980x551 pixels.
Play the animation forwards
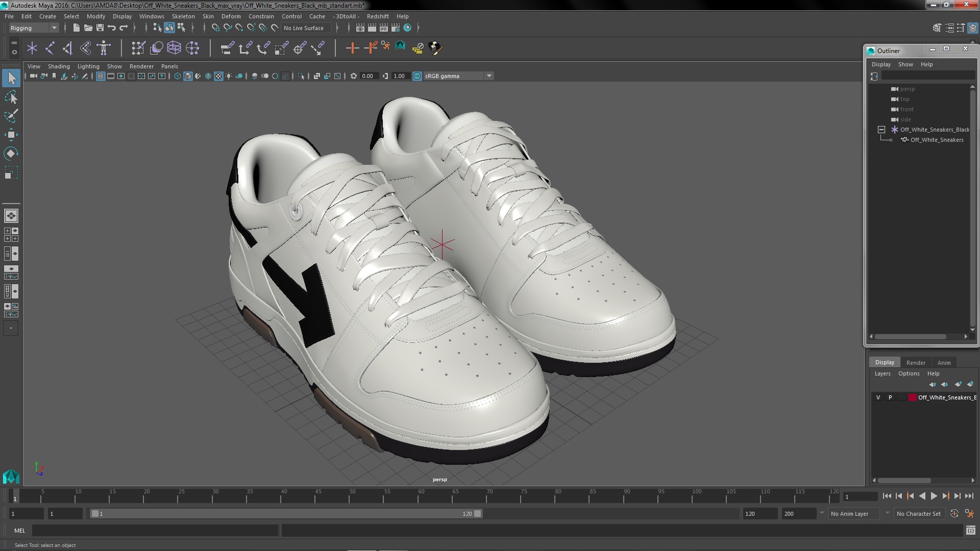pos(934,496)
